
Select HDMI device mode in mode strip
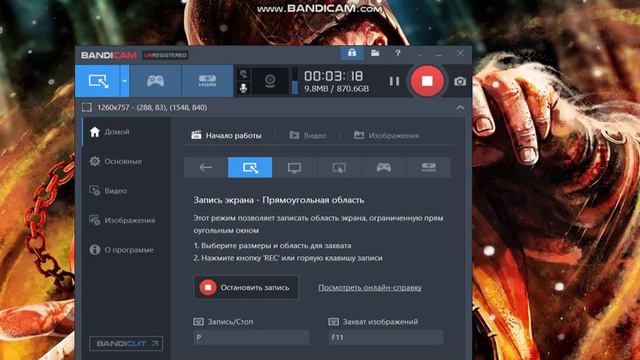(429, 167)
